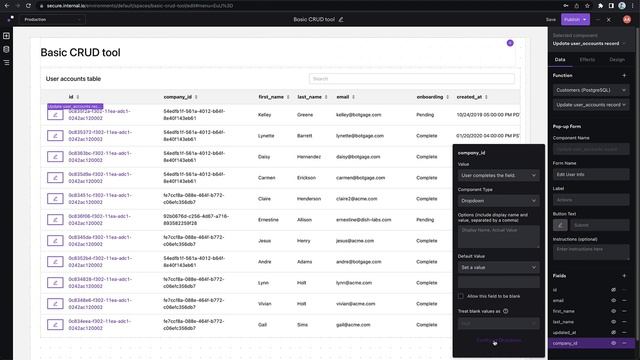Click the Form Name field with Edit User Info
Viewport: 640px width, 360px height.
591,174
